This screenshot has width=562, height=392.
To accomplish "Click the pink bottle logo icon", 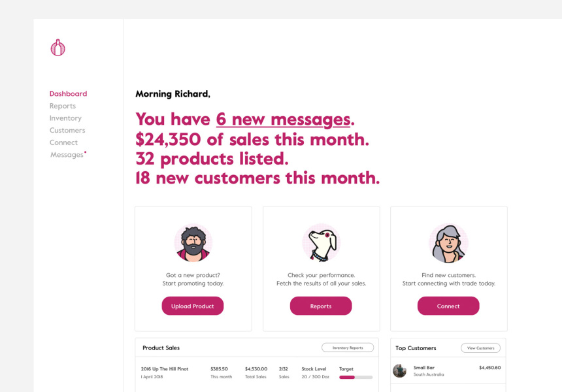I will (58, 48).
